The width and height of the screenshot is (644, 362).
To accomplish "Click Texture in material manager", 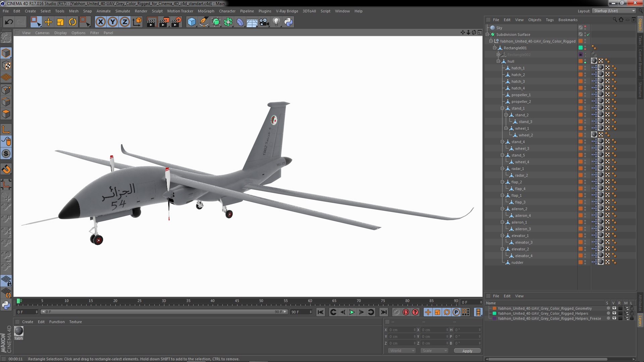I will [x=75, y=322].
